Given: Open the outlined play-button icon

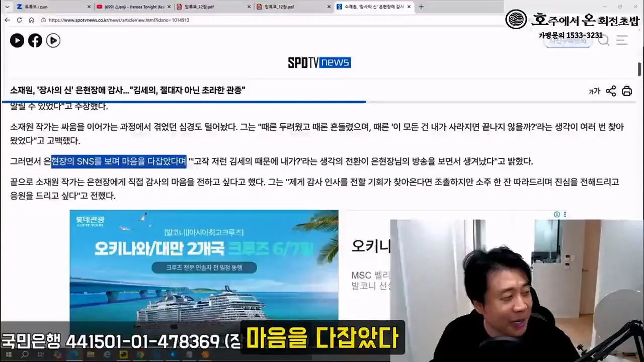Looking at the screenshot, I should (53, 41).
